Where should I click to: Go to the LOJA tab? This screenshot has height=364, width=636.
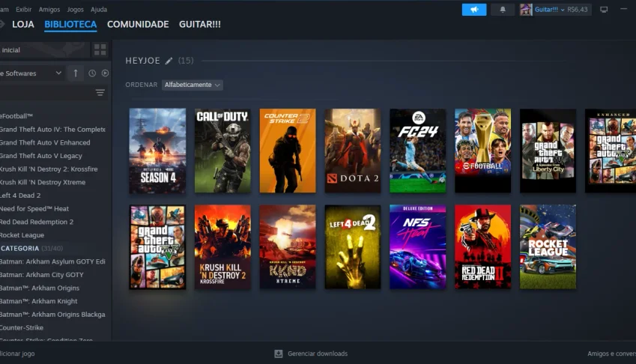(23, 24)
